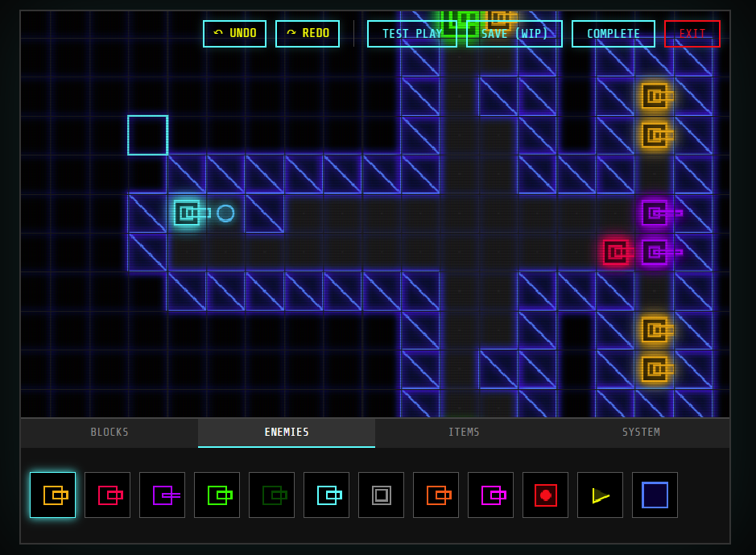Pick the purple enemy from the palette
The height and width of the screenshot is (555, 756).
162,495
